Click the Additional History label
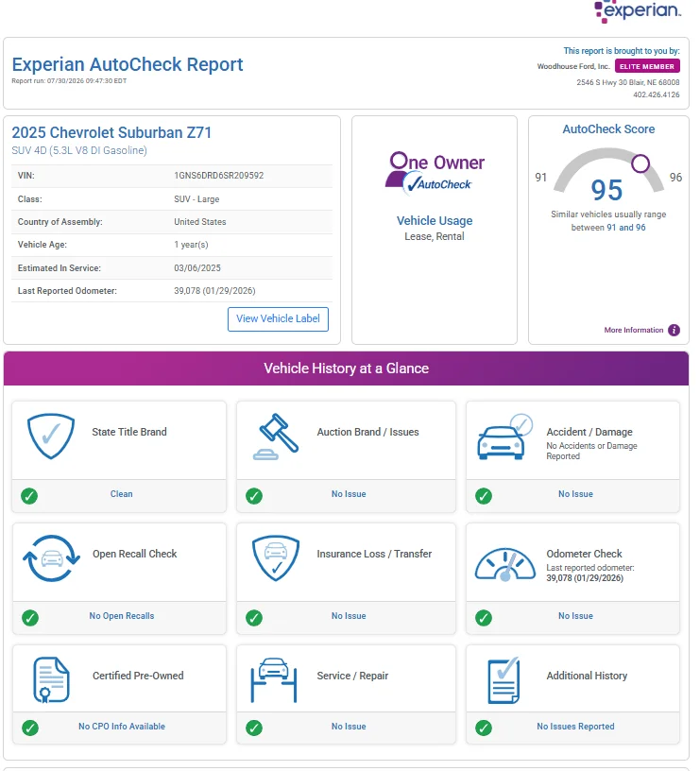The image size is (700, 771). 587,677
